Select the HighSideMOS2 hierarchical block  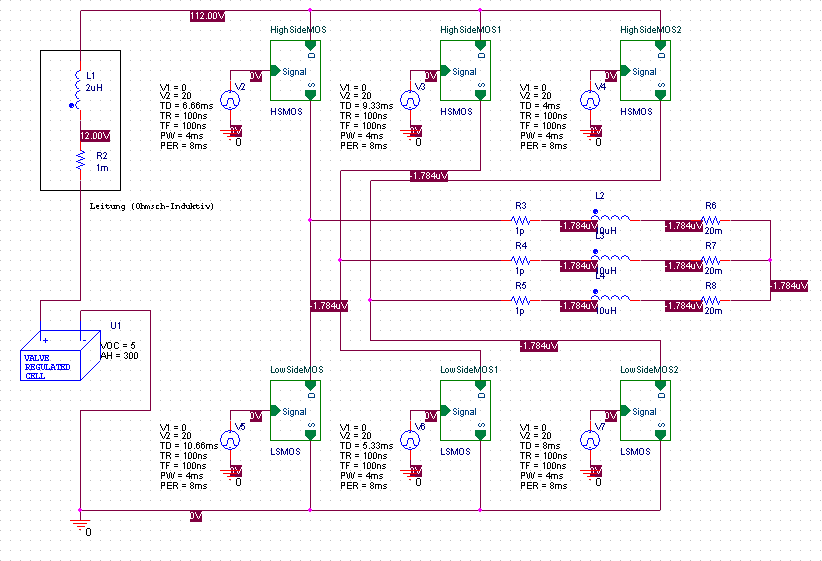(645, 70)
